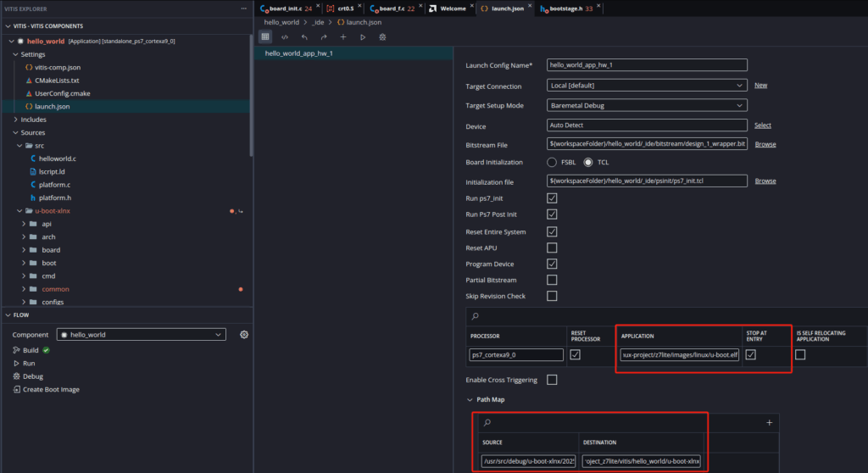This screenshot has width=868, height=473.
Task: Click the processor table search icon
Action: coord(475,316)
